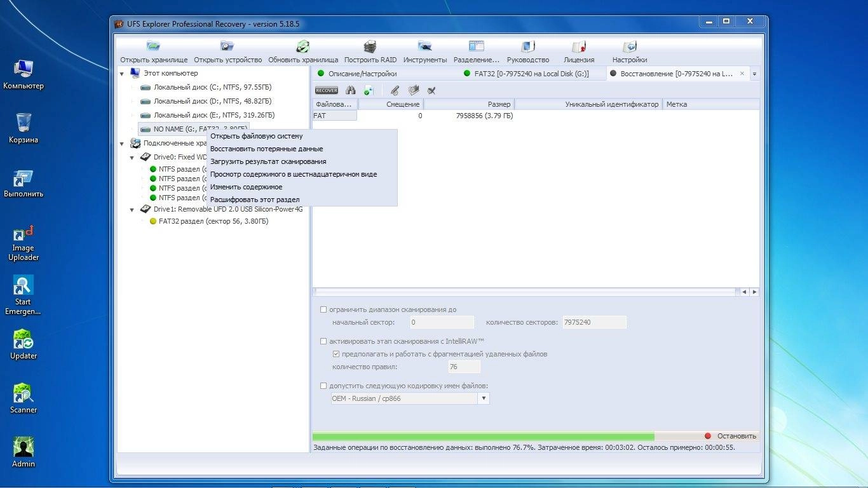Click the Остановить button
This screenshot has width=868, height=488.
(x=731, y=436)
